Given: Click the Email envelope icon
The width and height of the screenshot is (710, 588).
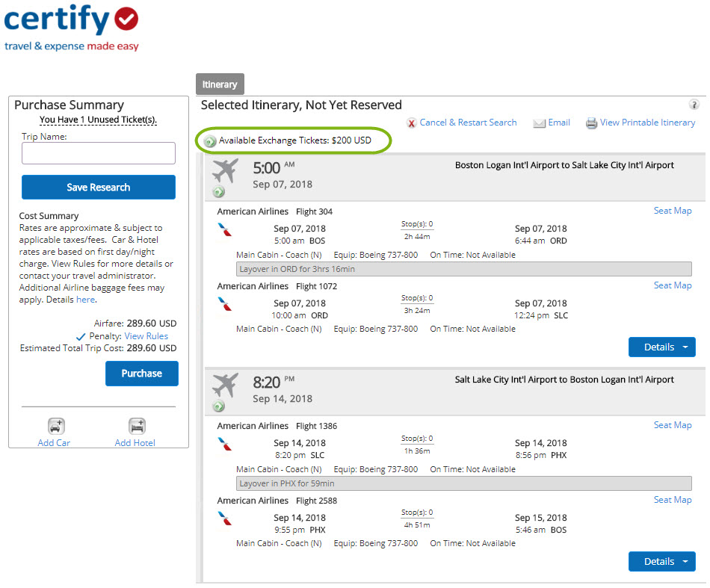Looking at the screenshot, I should point(539,123).
